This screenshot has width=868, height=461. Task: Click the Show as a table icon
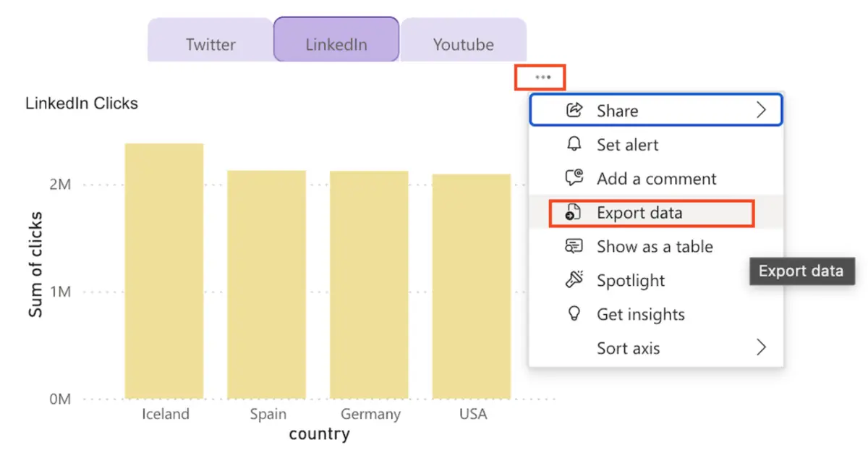click(x=574, y=246)
